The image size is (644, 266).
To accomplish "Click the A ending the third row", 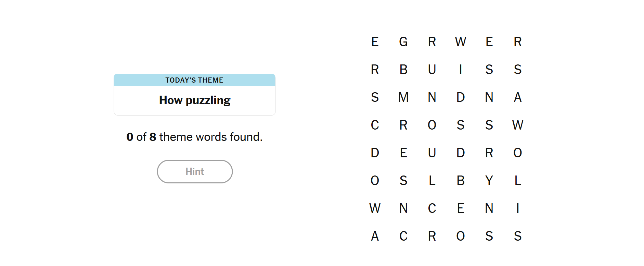I will pos(518,97).
